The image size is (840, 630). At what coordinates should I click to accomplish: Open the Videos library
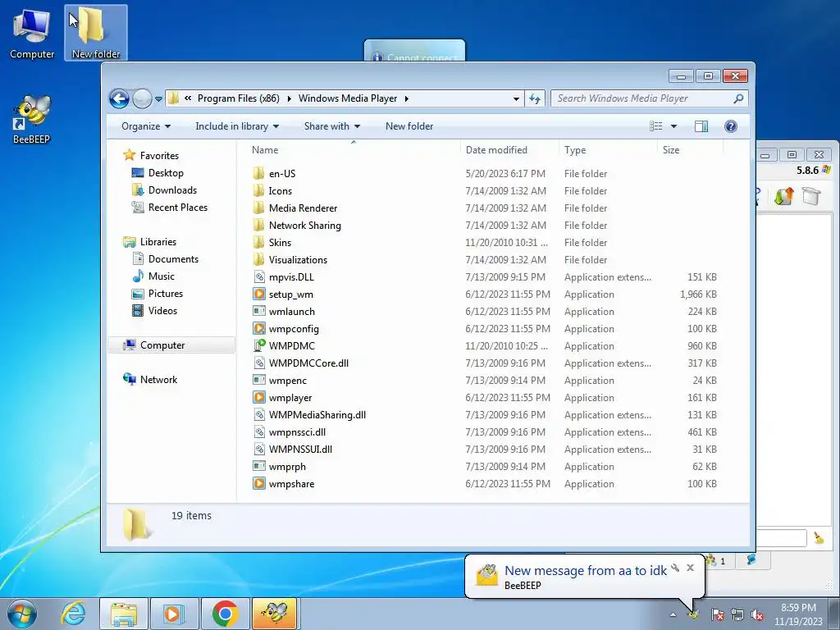162,311
